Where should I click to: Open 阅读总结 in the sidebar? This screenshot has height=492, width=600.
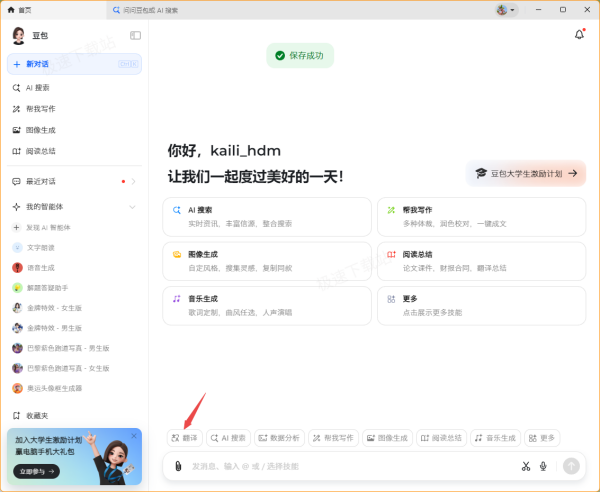[x=74, y=151]
